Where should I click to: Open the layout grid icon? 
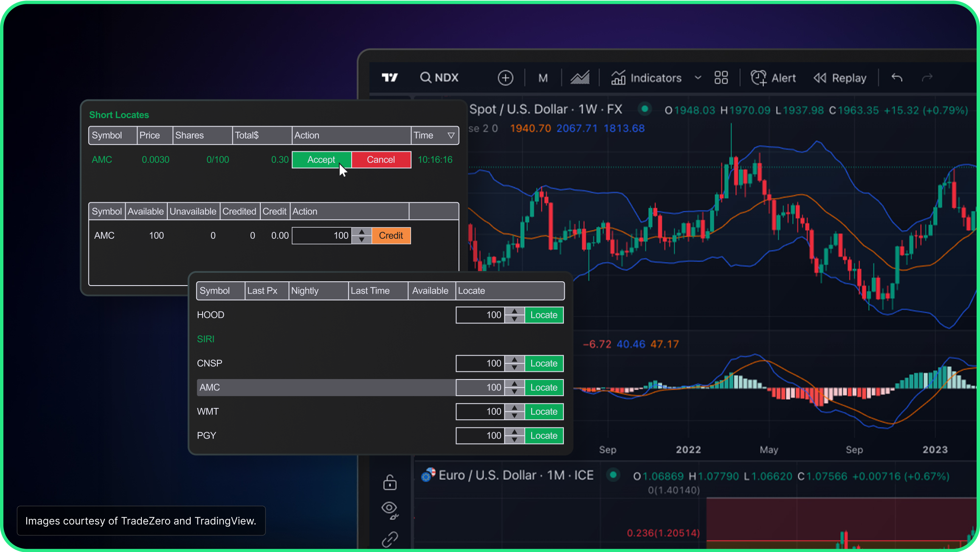click(x=721, y=78)
